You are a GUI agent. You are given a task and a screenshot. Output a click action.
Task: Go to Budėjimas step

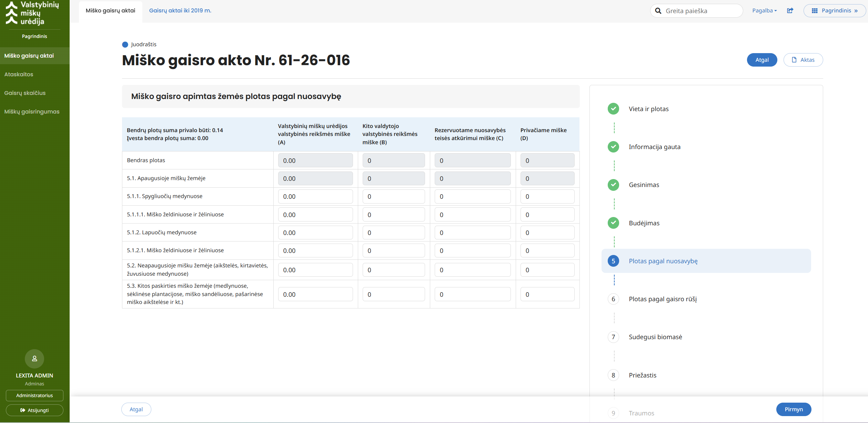644,223
